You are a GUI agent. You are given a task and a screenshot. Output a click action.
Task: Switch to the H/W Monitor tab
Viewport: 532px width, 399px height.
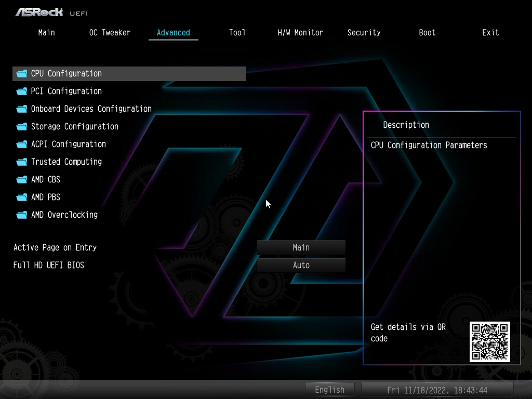pos(300,33)
